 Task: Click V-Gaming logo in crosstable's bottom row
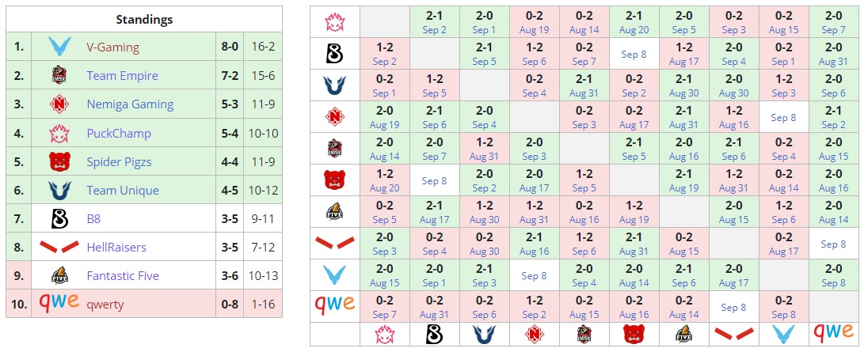click(782, 334)
